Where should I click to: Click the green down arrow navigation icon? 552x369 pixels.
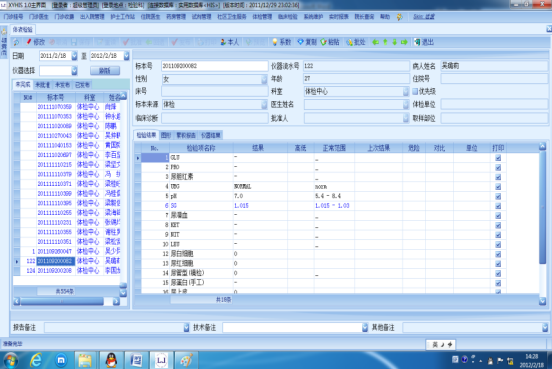(x=394, y=42)
